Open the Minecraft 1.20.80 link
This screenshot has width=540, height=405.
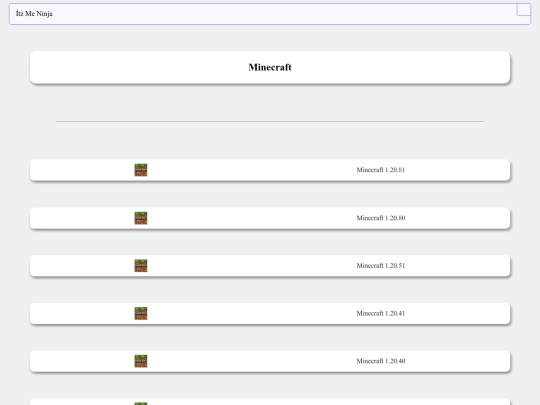pos(381,218)
